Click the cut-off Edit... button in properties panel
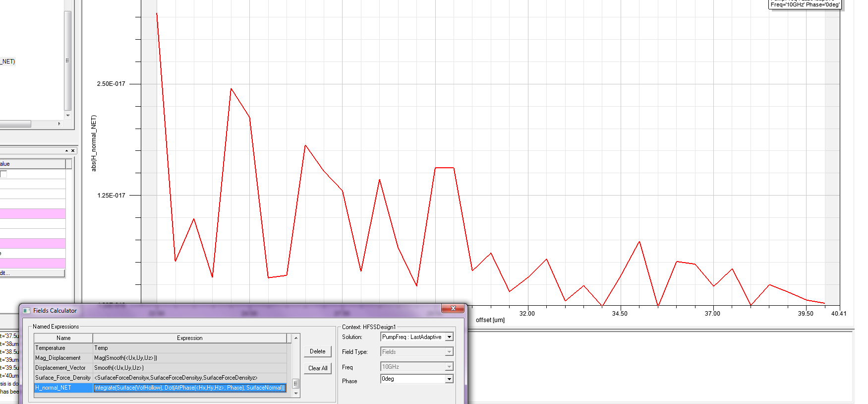The height and width of the screenshot is (404, 868). click(x=32, y=273)
